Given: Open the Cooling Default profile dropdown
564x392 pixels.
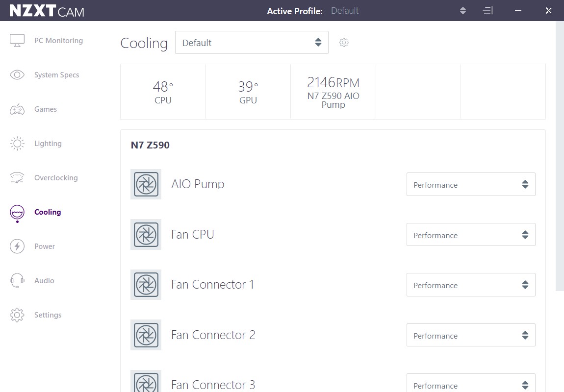Looking at the screenshot, I should (252, 43).
